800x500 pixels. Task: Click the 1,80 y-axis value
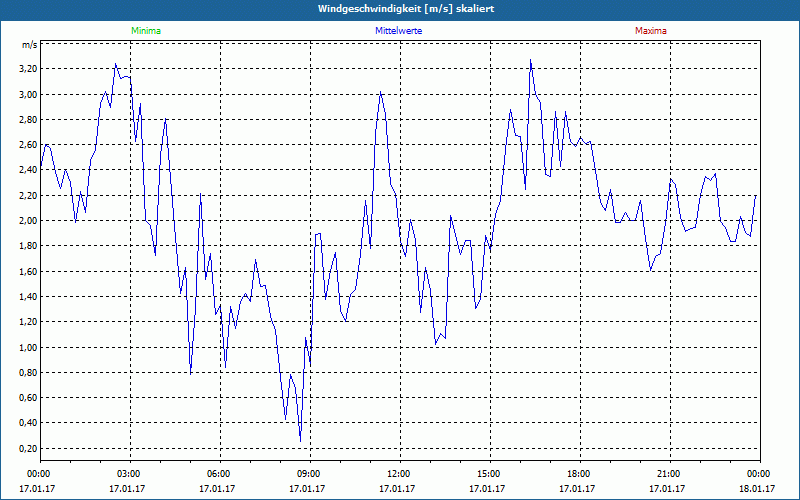[29, 246]
